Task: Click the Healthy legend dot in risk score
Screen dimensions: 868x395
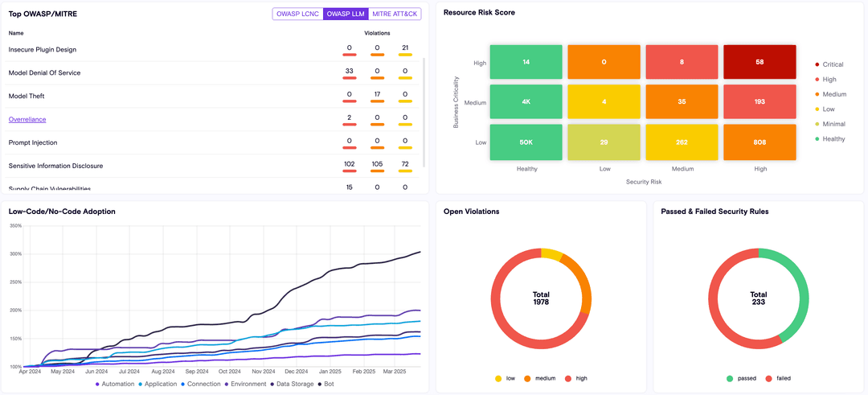Action: pos(817,139)
